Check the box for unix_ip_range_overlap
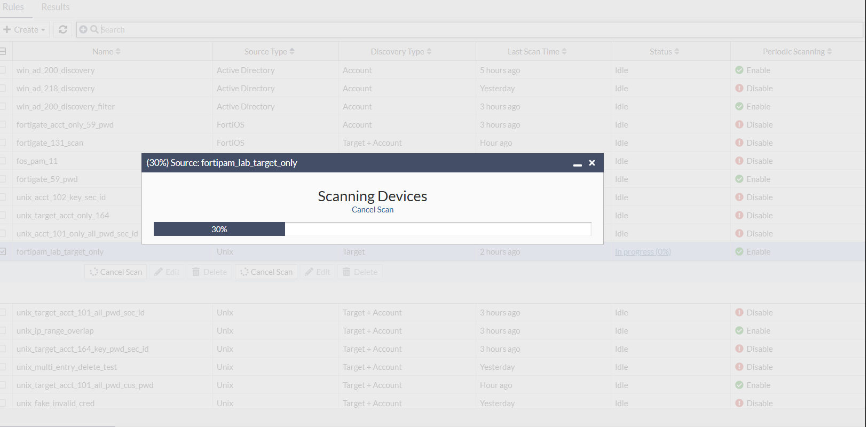 [3, 330]
